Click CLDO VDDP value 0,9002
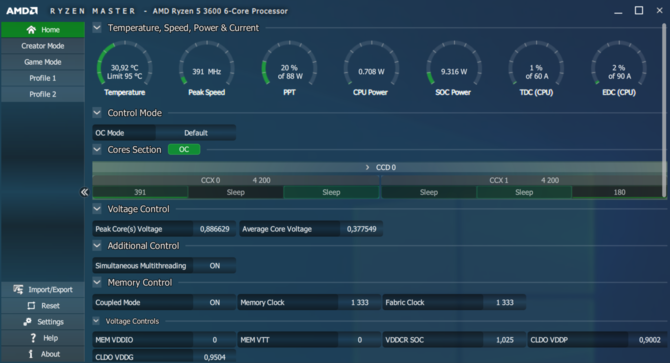Image resolution: width=670 pixels, height=363 pixels. 649,340
